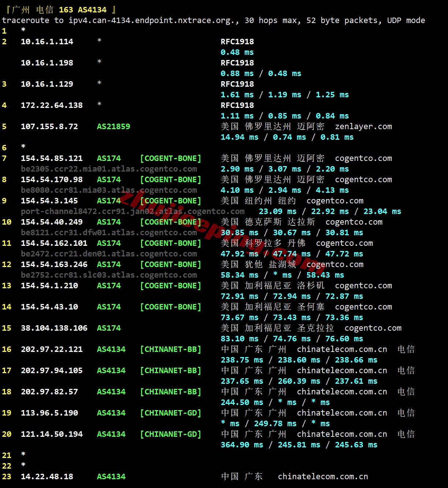Screen dimensions: 448x488
Task: Select IP address 14.22.48.18
Action: click(47, 477)
